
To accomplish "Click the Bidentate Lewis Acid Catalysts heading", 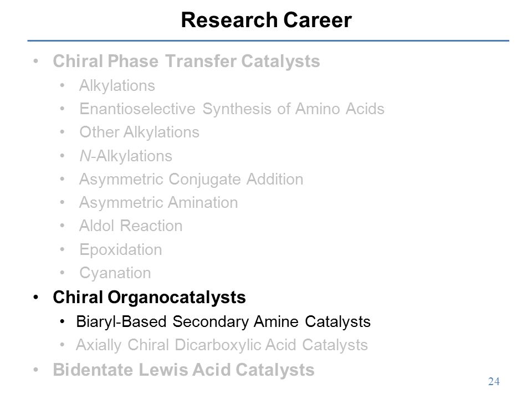I will 183,370.
